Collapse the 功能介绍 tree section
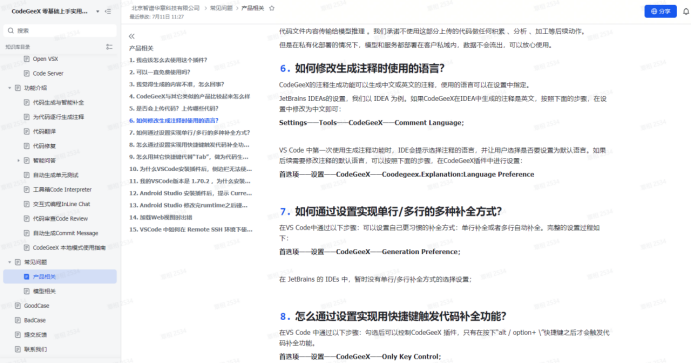 point(10,88)
